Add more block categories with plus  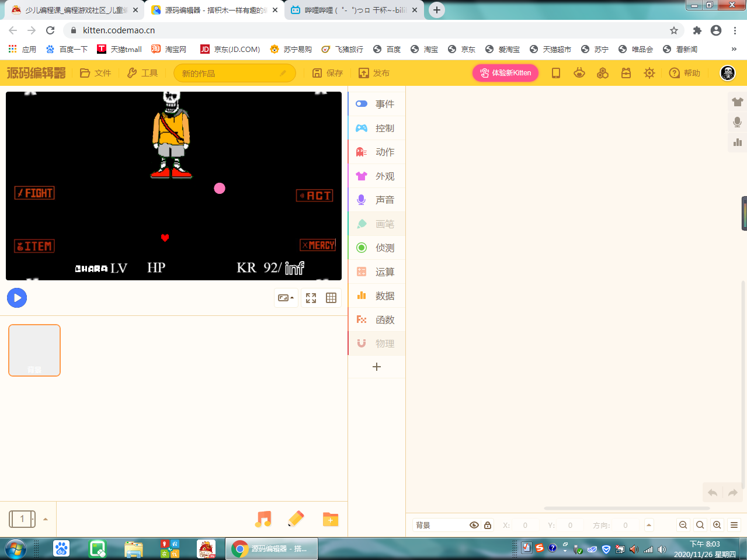point(377,367)
